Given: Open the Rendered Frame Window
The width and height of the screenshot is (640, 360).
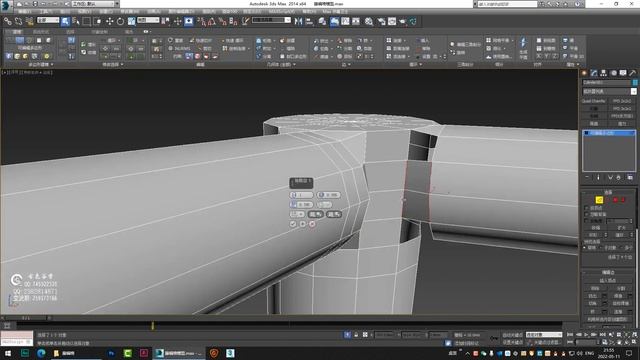Looking at the screenshot, I should (392, 21).
